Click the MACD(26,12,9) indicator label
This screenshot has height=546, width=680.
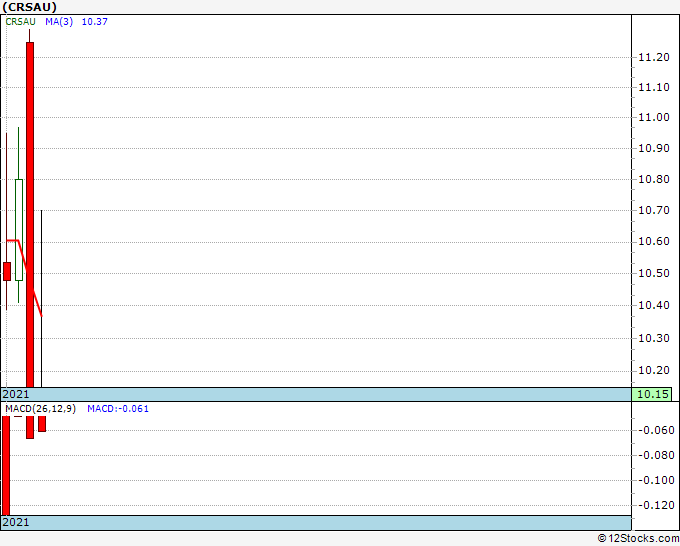click(x=40, y=409)
